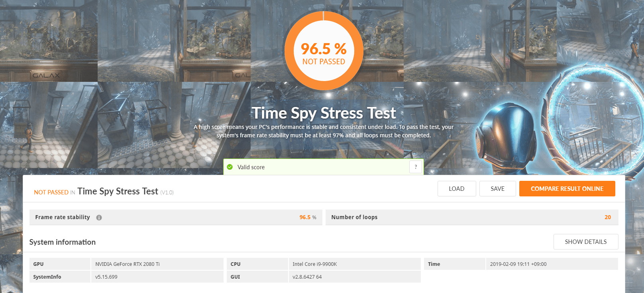644x293 pixels.
Task: Select the Number of loops value 20
Action: pos(608,217)
